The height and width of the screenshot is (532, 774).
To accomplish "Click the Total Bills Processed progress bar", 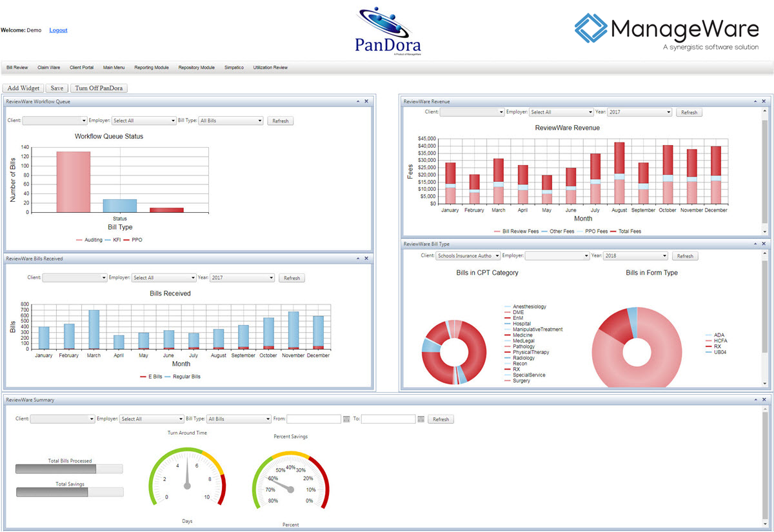I will tap(69, 469).
